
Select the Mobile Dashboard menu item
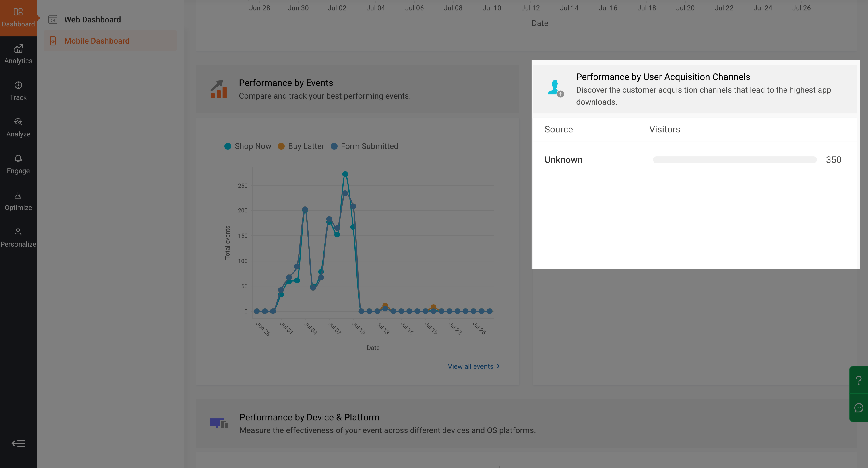tap(110, 41)
